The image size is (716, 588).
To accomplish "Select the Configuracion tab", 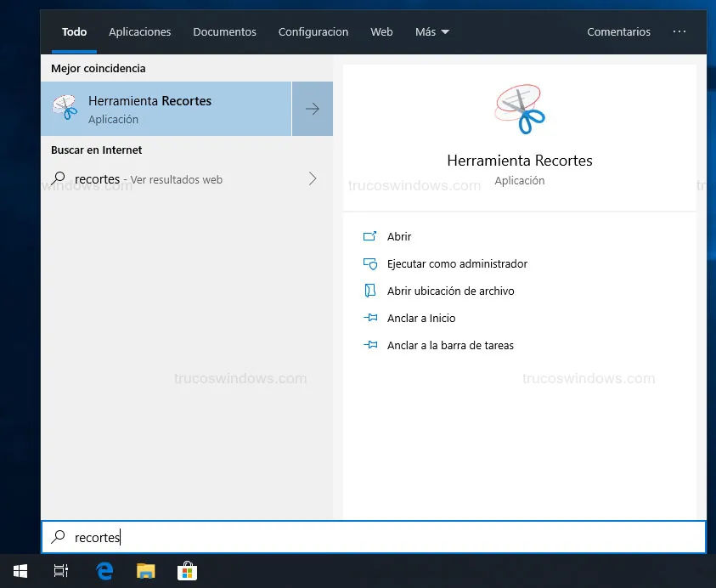I will pyautogui.click(x=313, y=31).
